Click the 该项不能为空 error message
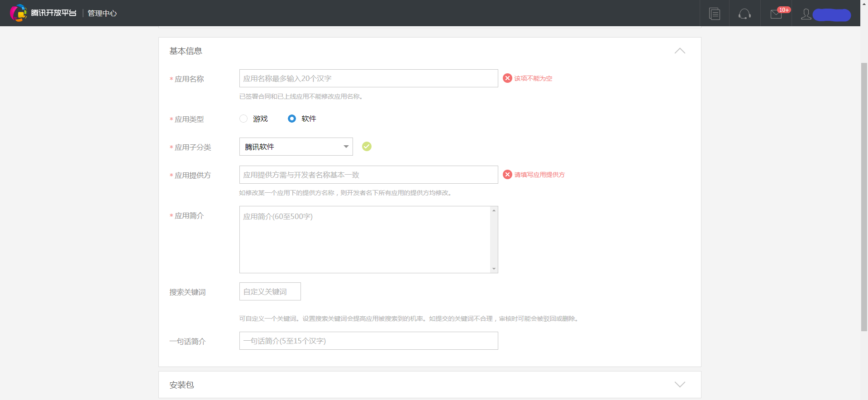The image size is (868, 400). click(533, 78)
